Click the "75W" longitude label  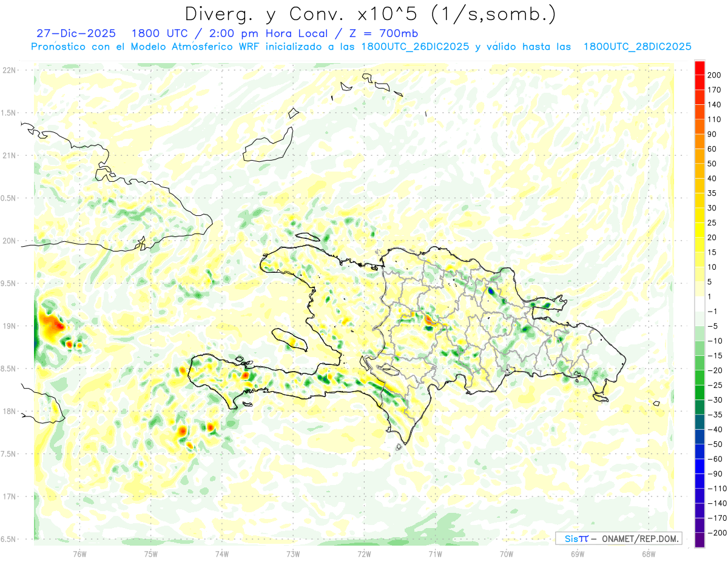151,554
